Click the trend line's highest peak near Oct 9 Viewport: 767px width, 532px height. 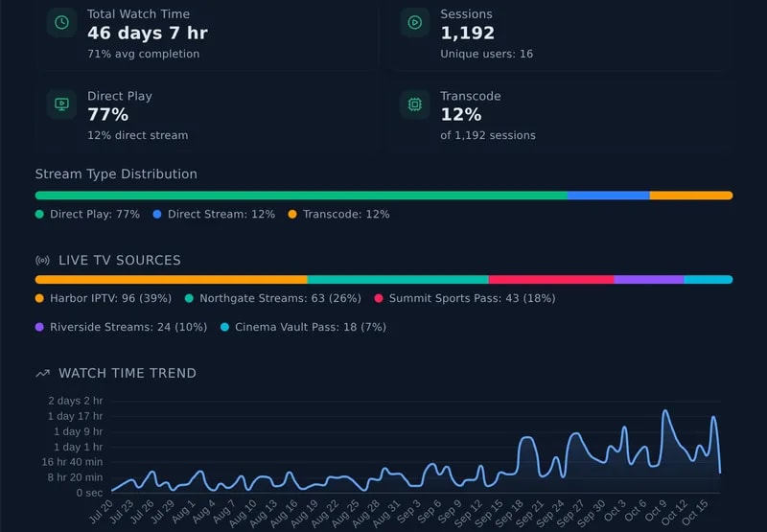tap(665, 411)
